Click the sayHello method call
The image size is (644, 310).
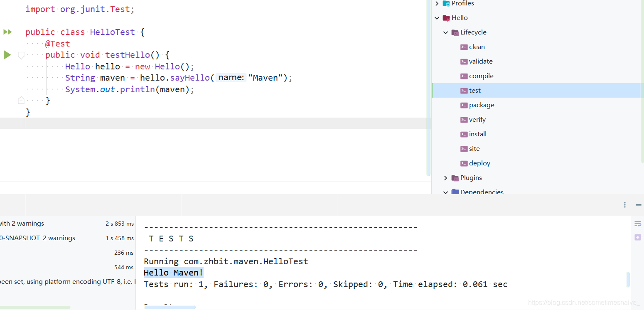point(190,78)
